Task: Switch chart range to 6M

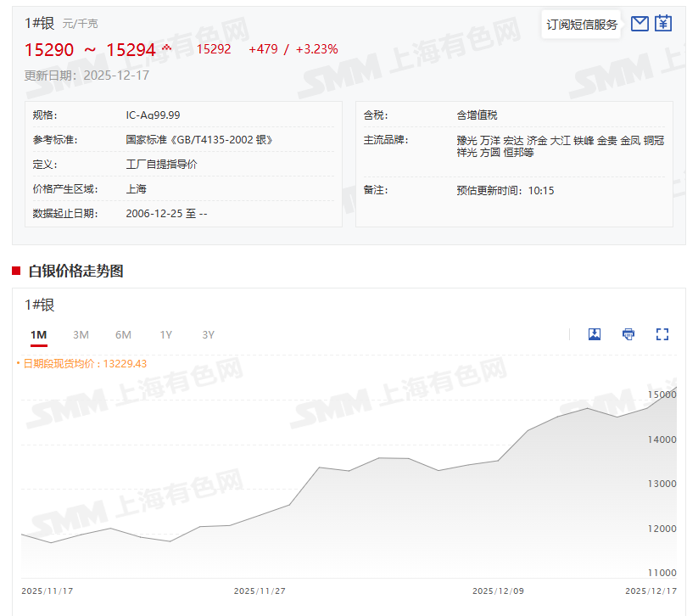Action: pos(123,335)
